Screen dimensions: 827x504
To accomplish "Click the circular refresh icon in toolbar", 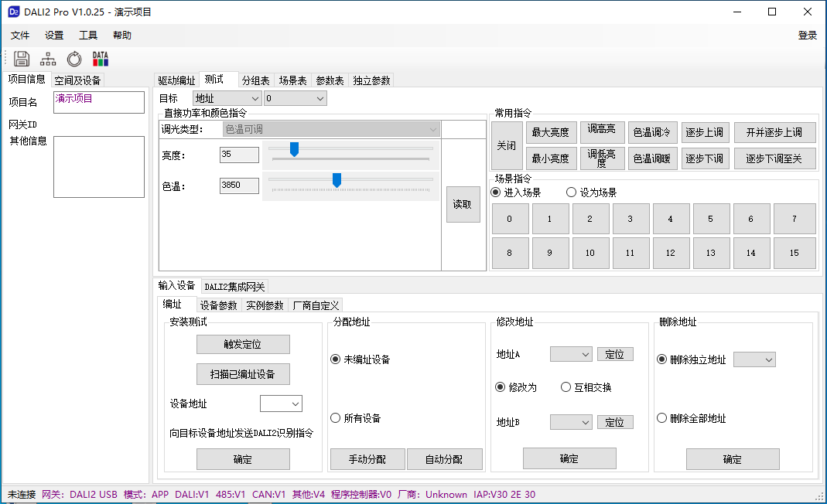I will (x=73, y=58).
